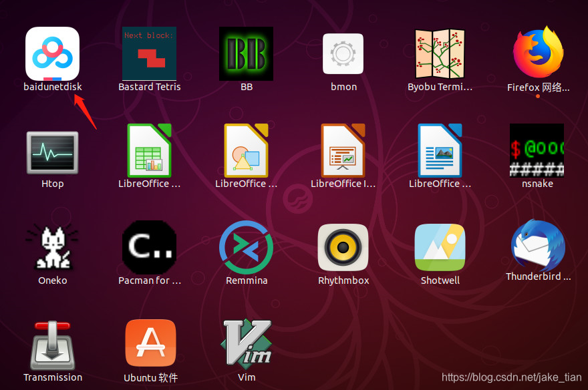Open Thunderbird mail client
This screenshot has width=588, height=390.
[x=538, y=245]
